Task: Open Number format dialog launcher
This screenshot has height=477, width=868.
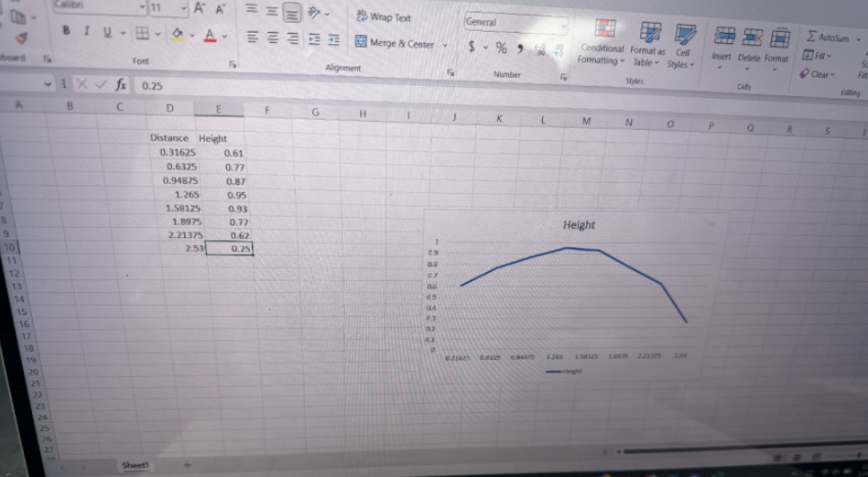Action: (x=563, y=76)
